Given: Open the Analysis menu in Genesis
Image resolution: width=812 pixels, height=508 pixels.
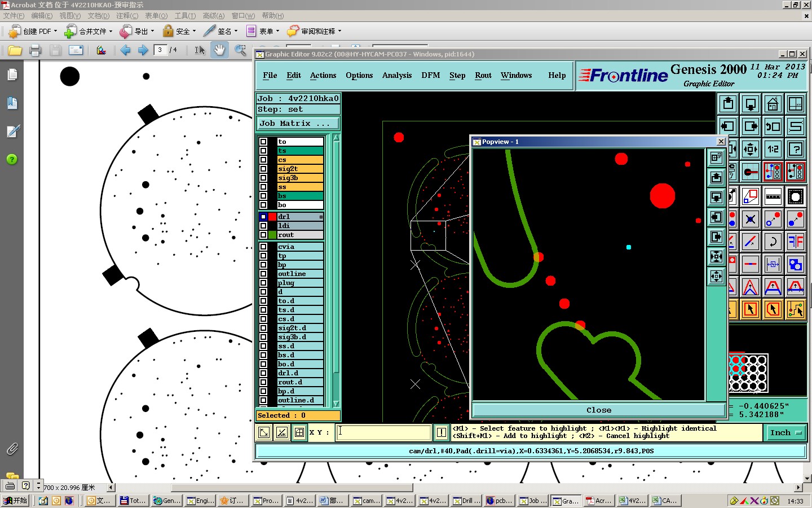Looking at the screenshot, I should pyautogui.click(x=397, y=75).
